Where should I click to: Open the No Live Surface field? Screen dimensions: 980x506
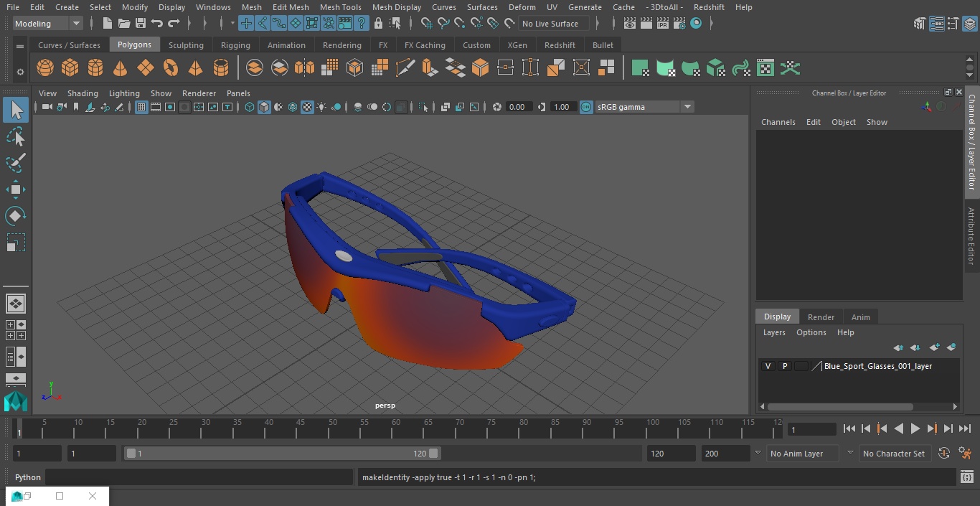[x=553, y=24]
